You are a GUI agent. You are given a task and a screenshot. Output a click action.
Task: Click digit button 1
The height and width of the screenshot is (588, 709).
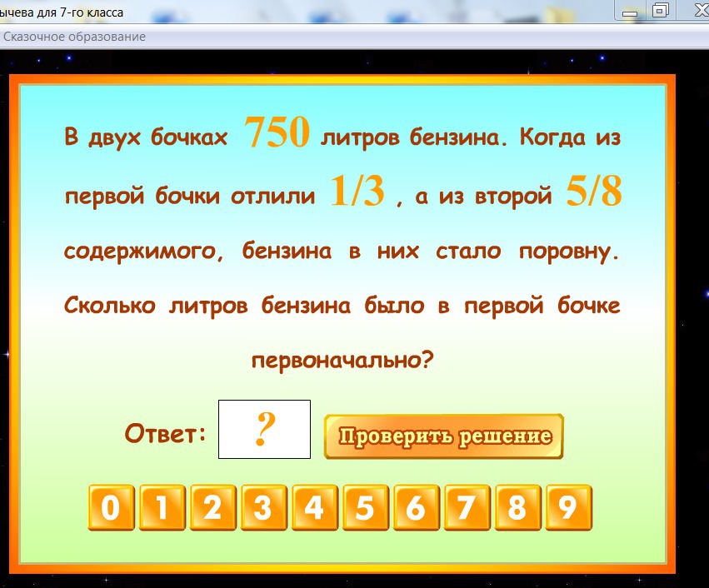[x=162, y=507]
